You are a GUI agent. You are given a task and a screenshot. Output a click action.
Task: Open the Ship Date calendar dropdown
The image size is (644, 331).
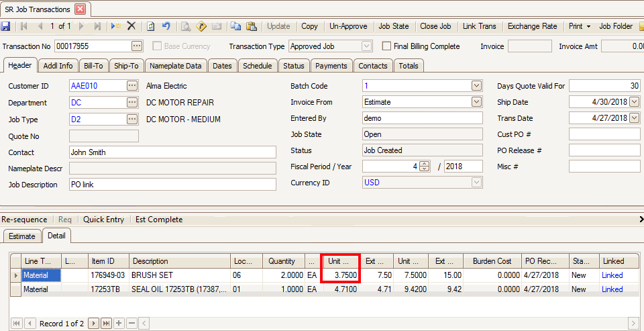coord(634,102)
